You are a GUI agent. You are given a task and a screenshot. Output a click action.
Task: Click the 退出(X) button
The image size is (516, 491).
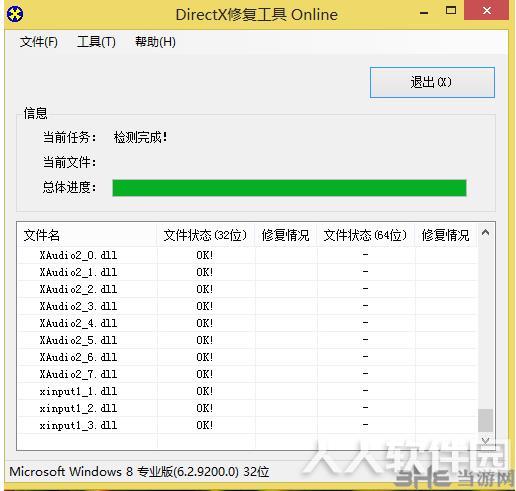432,82
